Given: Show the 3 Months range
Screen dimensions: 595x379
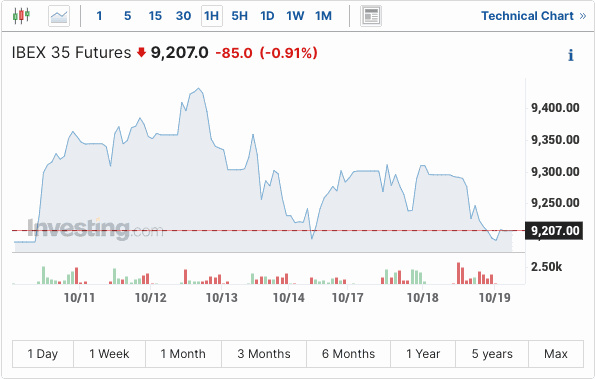Looking at the screenshot, I should pos(264,354).
